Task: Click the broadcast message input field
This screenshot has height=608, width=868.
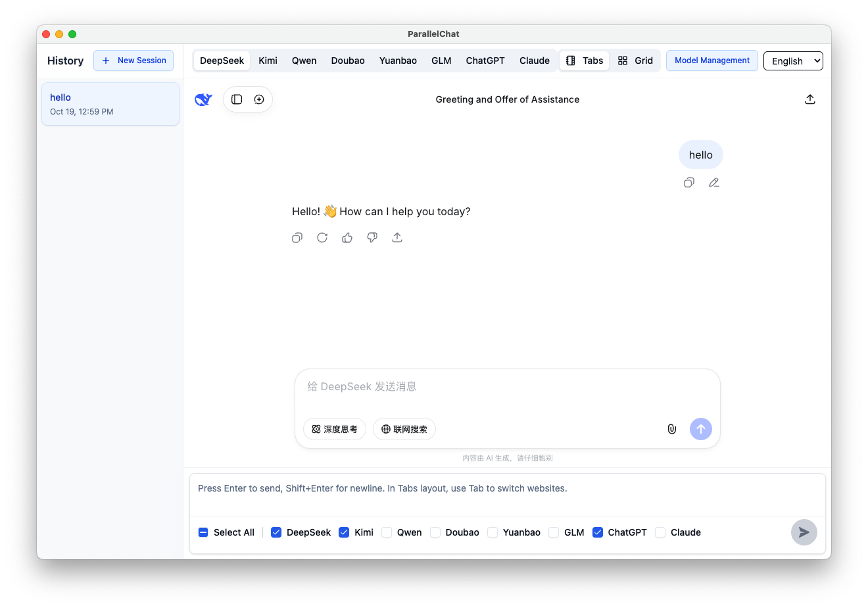Action: [506, 494]
